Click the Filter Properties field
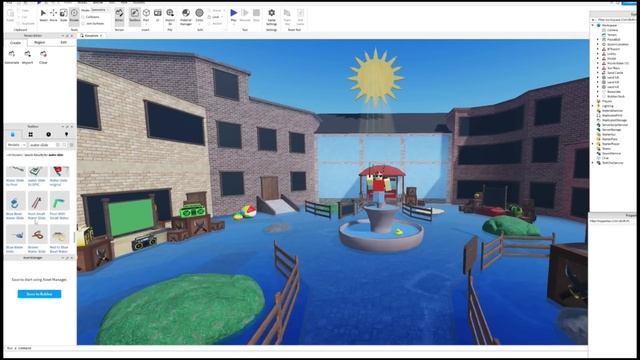 (x=612, y=221)
